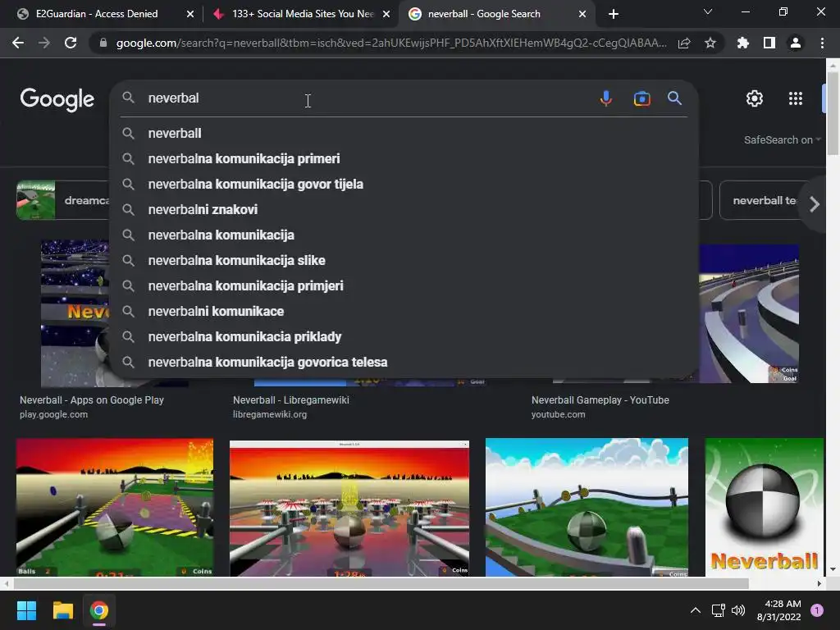Click the voice search microphone icon
This screenshot has width=840, height=630.
[606, 98]
